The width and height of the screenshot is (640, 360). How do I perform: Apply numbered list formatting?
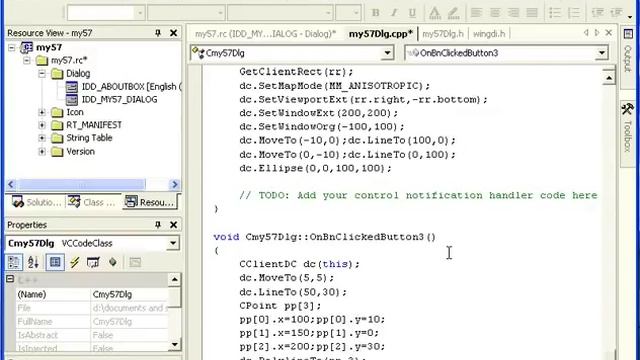[x=573, y=13]
